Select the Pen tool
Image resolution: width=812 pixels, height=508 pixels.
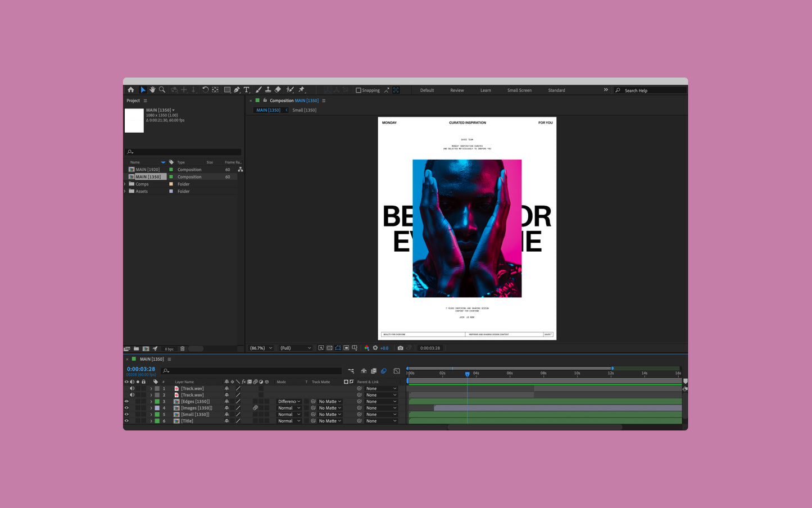237,90
